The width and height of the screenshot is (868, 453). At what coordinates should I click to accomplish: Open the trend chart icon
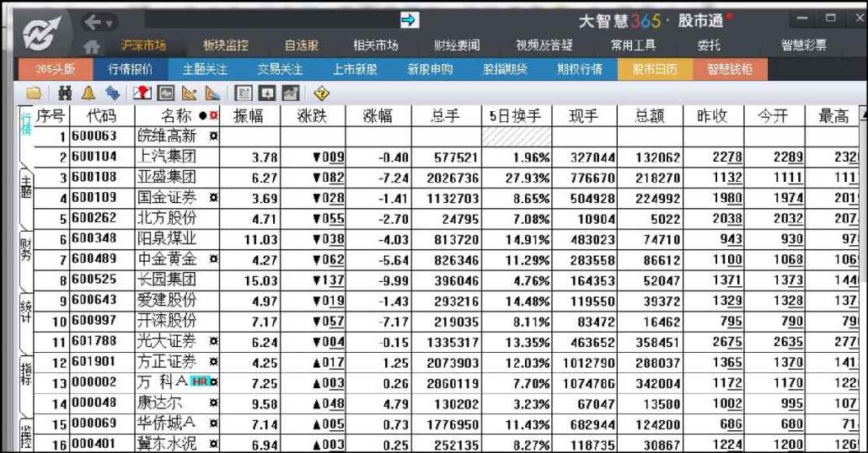pyautogui.click(x=291, y=93)
